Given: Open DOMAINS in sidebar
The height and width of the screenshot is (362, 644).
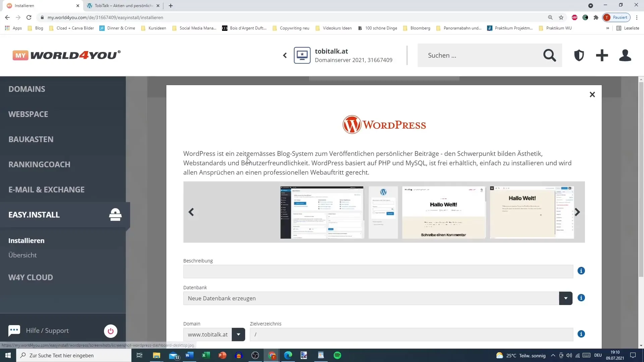Looking at the screenshot, I should point(27,89).
